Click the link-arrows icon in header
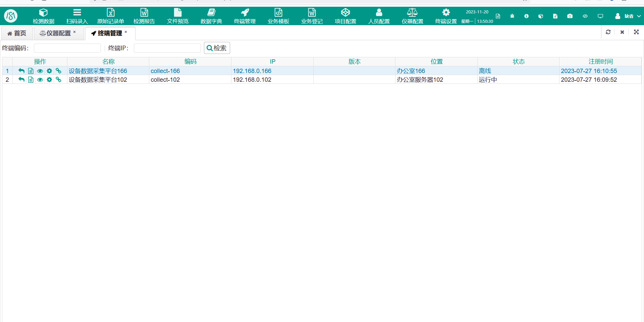The width and height of the screenshot is (644, 322). 585,16
